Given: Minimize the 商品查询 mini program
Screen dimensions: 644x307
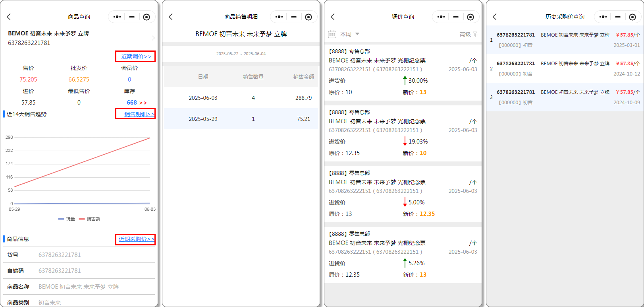Looking at the screenshot, I should click(x=132, y=17).
